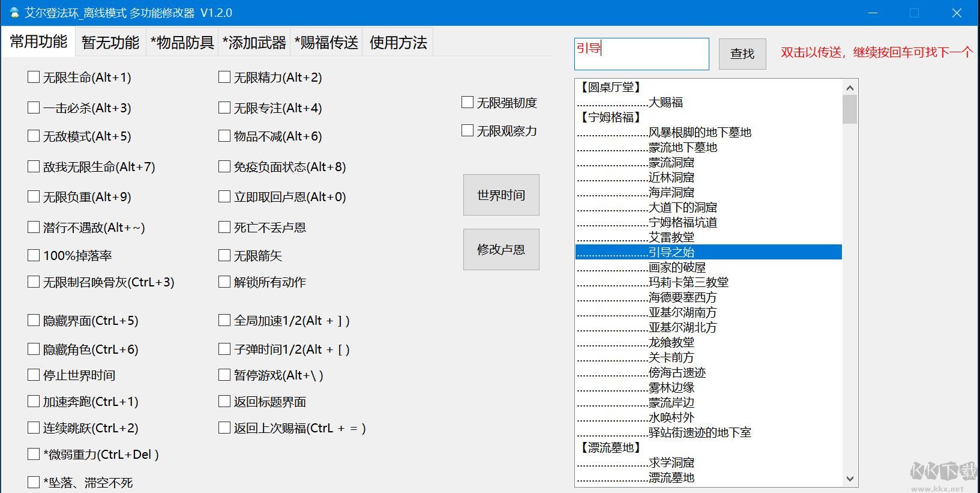
Task: Enable 隐藏角色(CtrL+6) checkbox
Action: point(34,349)
